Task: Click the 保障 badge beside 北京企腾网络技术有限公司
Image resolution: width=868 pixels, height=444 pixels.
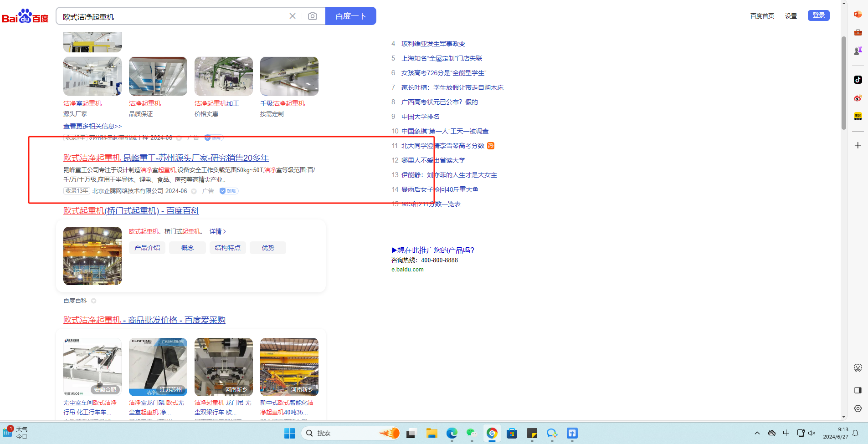Action: [x=228, y=191]
